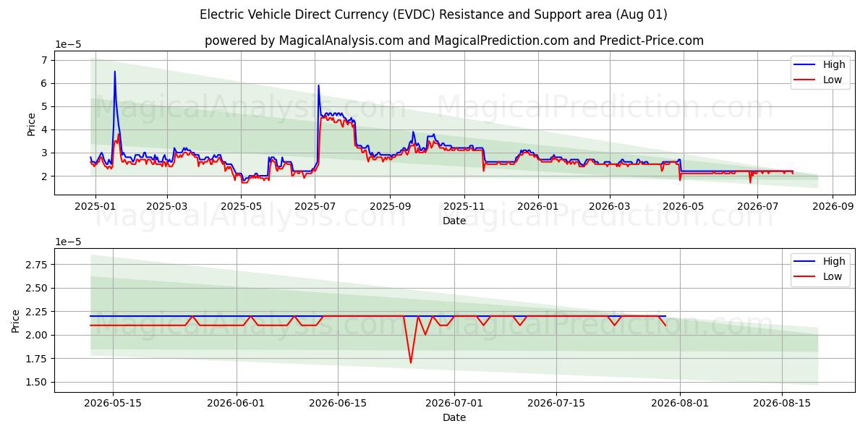Viewport: 868px width, 434px height.
Task: Click the '2025-01' x-axis label
Action: click(x=94, y=207)
